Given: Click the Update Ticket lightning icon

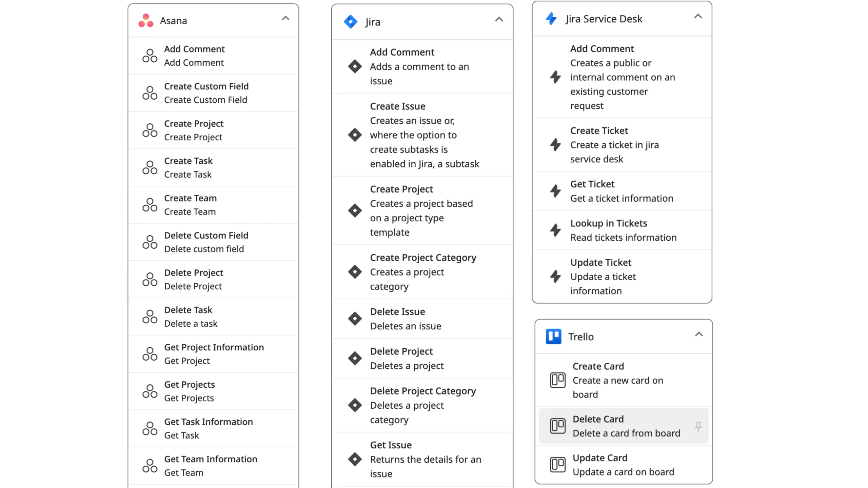Looking at the screenshot, I should (x=556, y=277).
